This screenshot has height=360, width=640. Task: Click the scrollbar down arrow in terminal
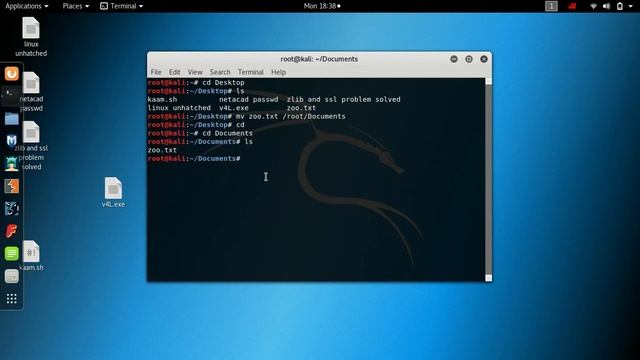[x=488, y=278]
